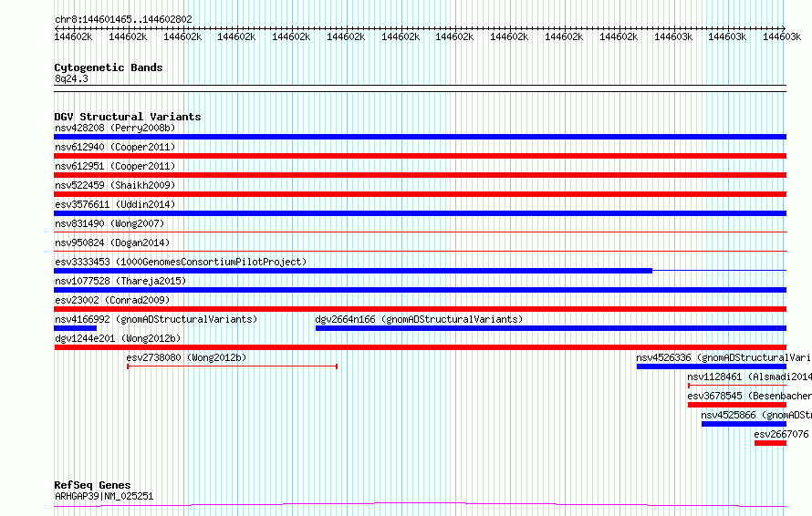Click the thin red span under nsv1128461
This screenshot has height=516, width=812.
tap(737, 386)
